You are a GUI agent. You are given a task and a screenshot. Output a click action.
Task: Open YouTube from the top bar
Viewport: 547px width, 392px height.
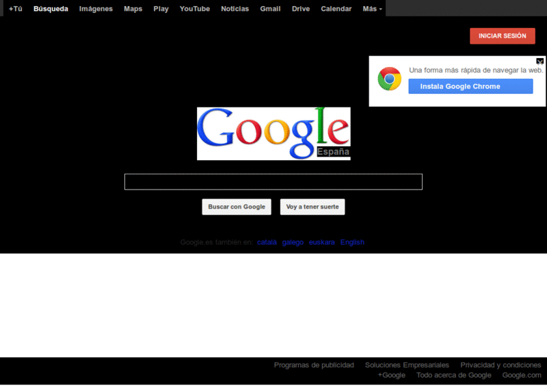coord(195,9)
